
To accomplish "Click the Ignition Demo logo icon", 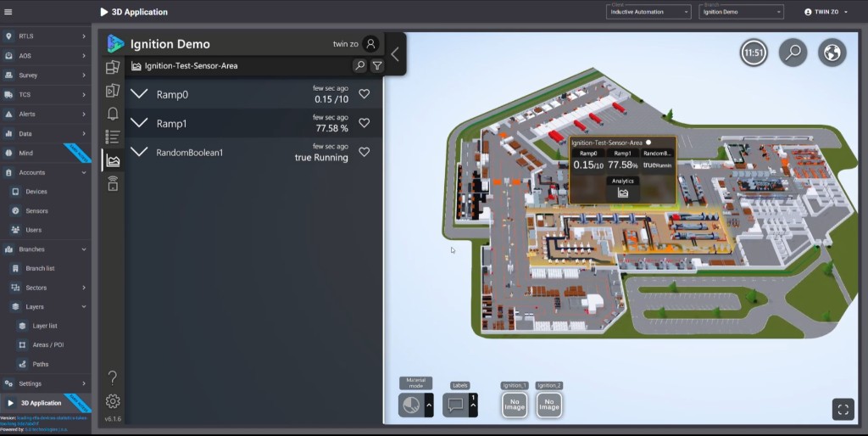I will pyautogui.click(x=115, y=44).
